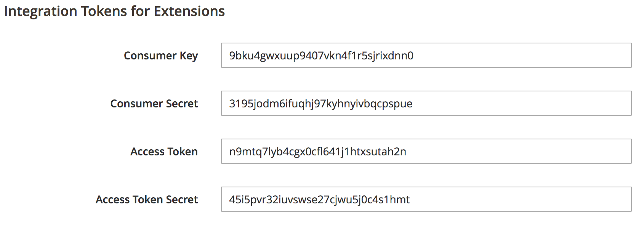Place cursor after "dnn0" in Consumer Key field
This screenshot has width=644, height=230.
pos(414,56)
